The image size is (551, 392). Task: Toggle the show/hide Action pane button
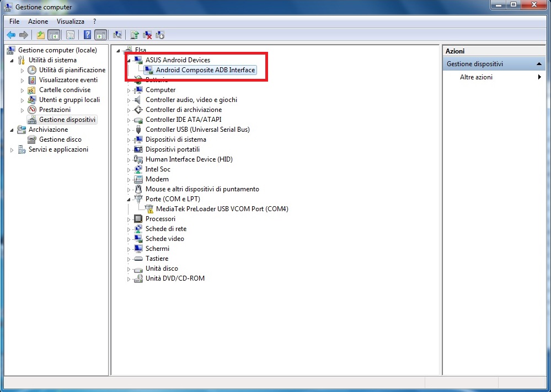100,35
